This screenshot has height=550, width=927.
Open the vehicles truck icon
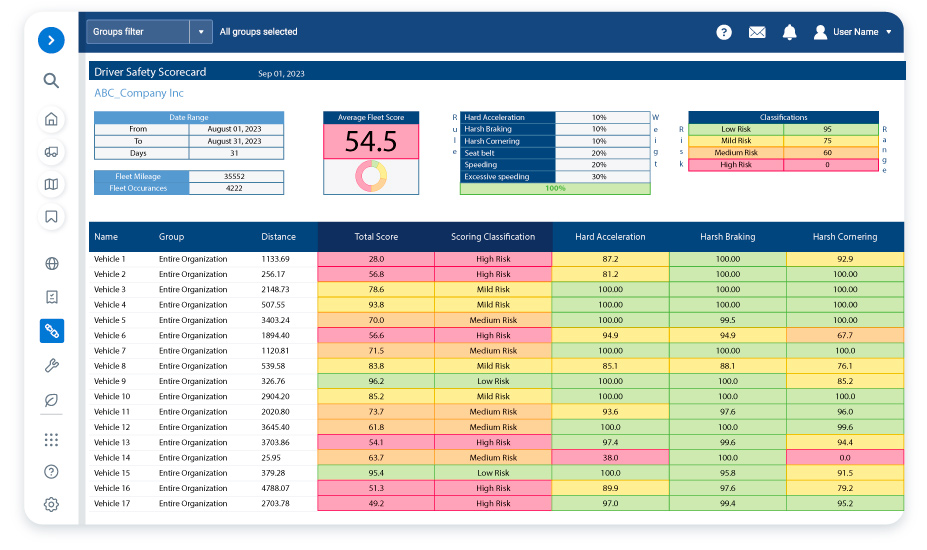pyautogui.click(x=51, y=152)
